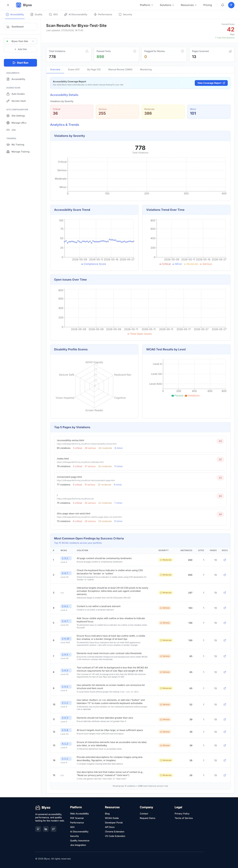Open footer Request Demo link

click(x=147, y=818)
